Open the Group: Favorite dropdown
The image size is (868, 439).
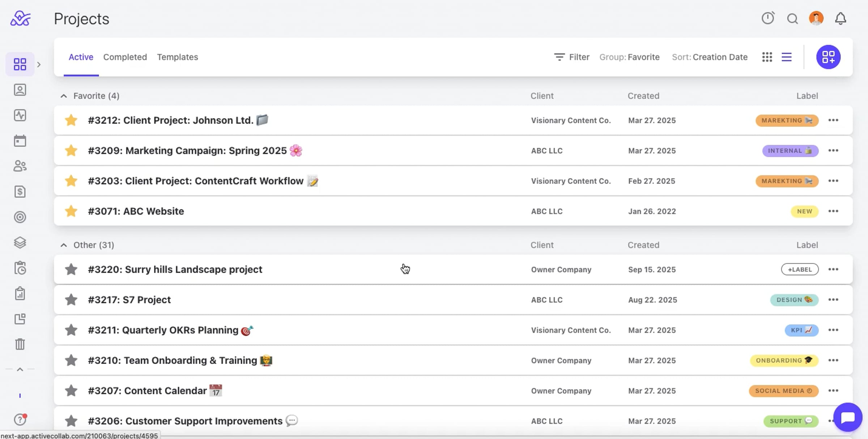(629, 57)
